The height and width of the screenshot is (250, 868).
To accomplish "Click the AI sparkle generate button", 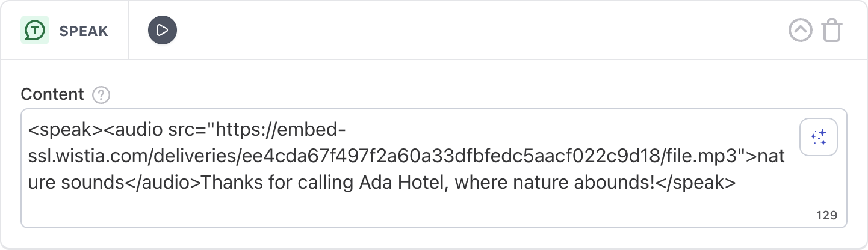I will (818, 137).
